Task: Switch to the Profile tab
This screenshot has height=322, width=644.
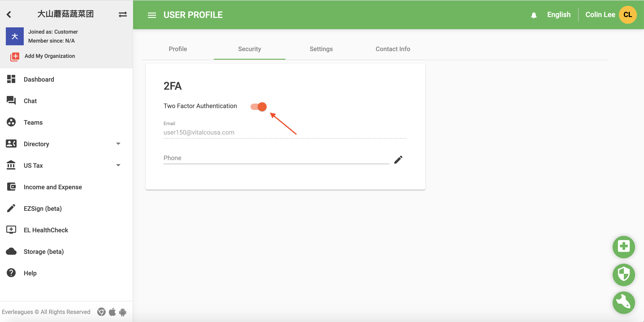Action: tap(178, 49)
